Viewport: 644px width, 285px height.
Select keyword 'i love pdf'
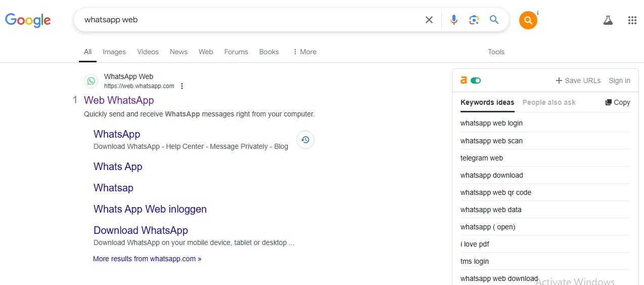click(475, 244)
